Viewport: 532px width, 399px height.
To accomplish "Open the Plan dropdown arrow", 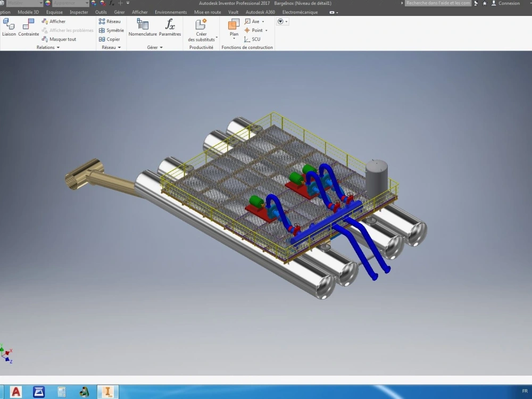I will 234,37.
